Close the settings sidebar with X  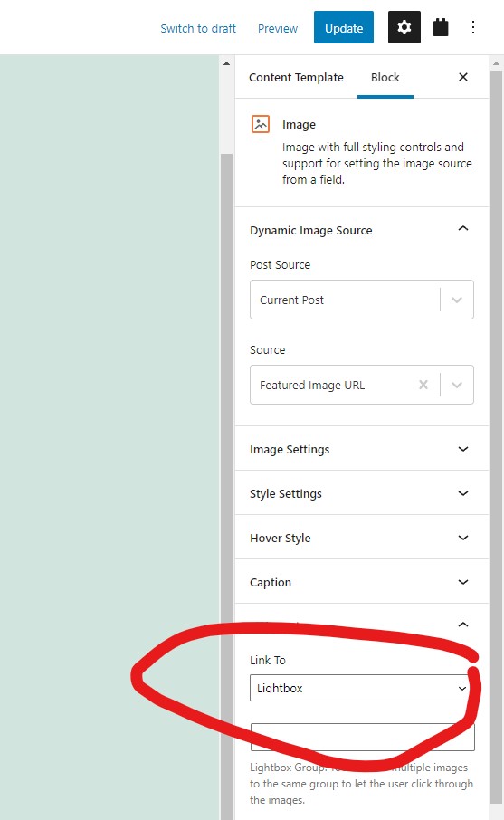pyautogui.click(x=463, y=78)
